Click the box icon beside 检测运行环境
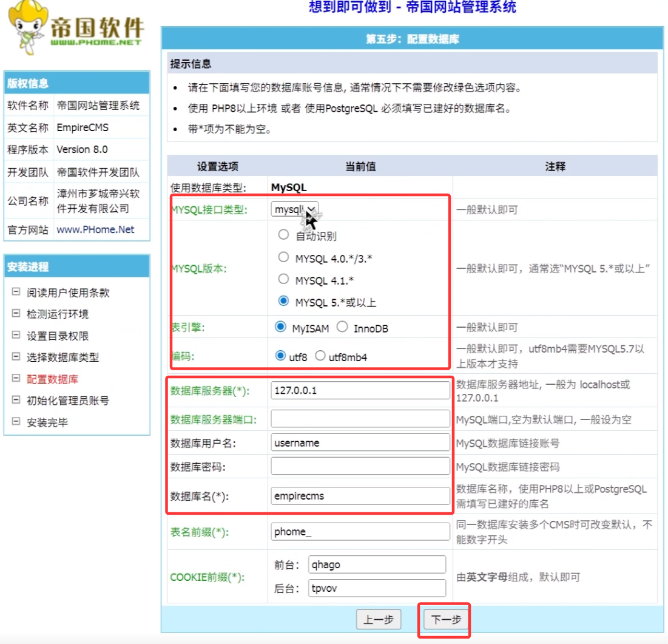 [16, 314]
